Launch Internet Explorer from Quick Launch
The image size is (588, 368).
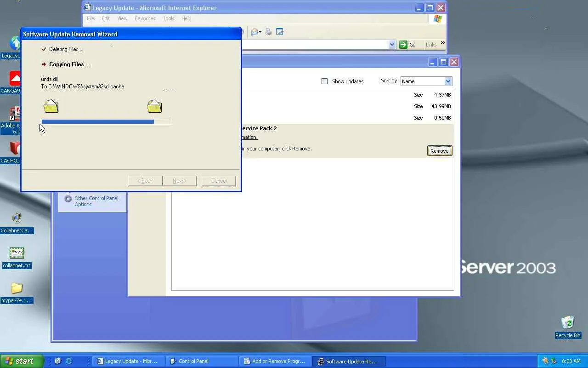point(68,361)
